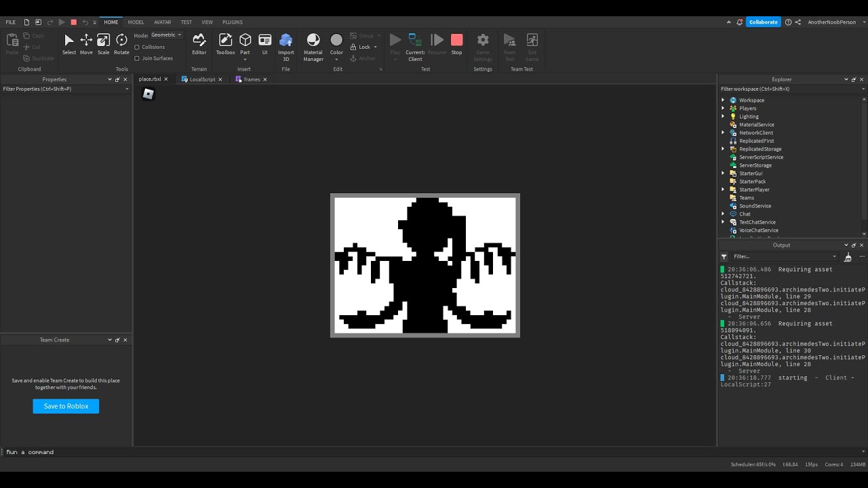
Task: Expand the Chat tree node
Action: 723,214
